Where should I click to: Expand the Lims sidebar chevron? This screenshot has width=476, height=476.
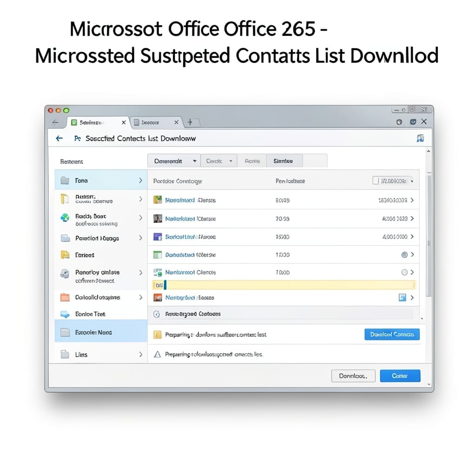[140, 354]
